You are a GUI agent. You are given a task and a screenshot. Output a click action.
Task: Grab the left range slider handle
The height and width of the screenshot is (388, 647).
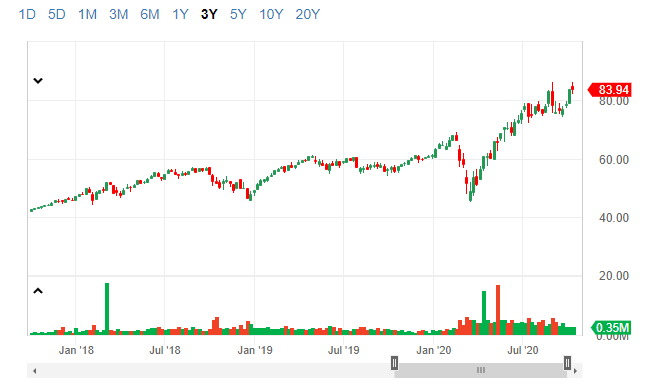pyautogui.click(x=394, y=364)
